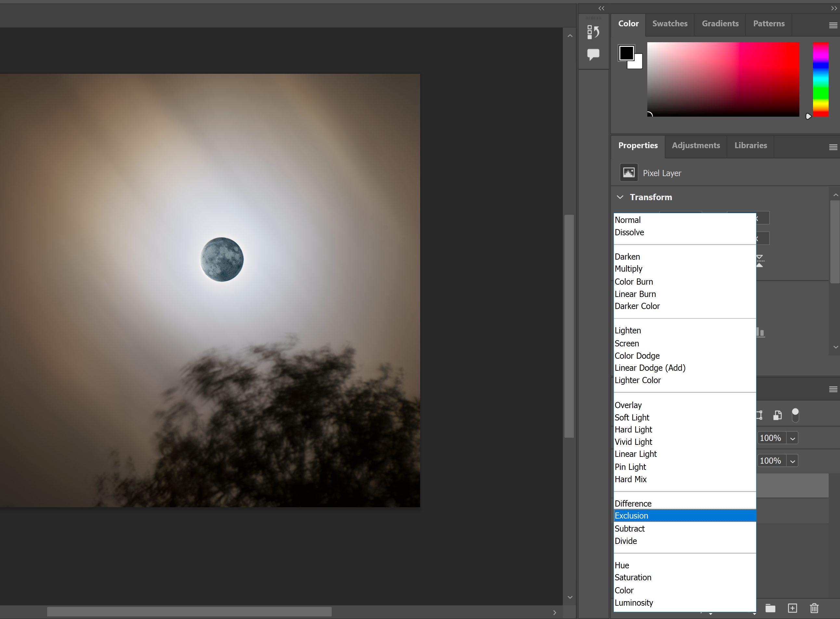
Task: Open the Adjustments tab
Action: (695, 145)
